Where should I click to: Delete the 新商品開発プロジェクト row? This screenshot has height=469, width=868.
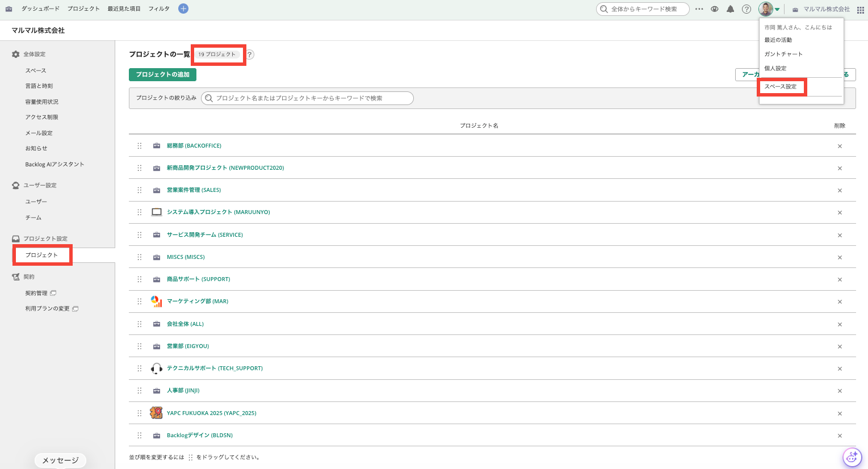840,168
